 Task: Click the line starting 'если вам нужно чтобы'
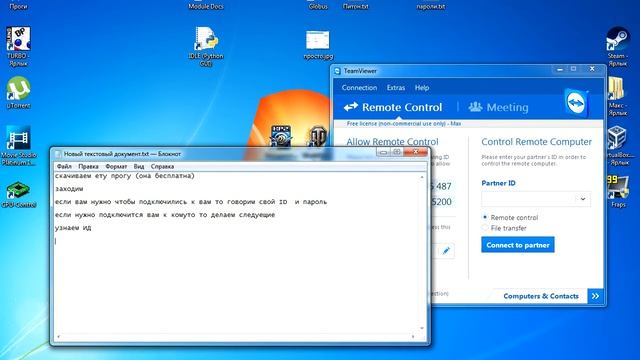coord(191,202)
